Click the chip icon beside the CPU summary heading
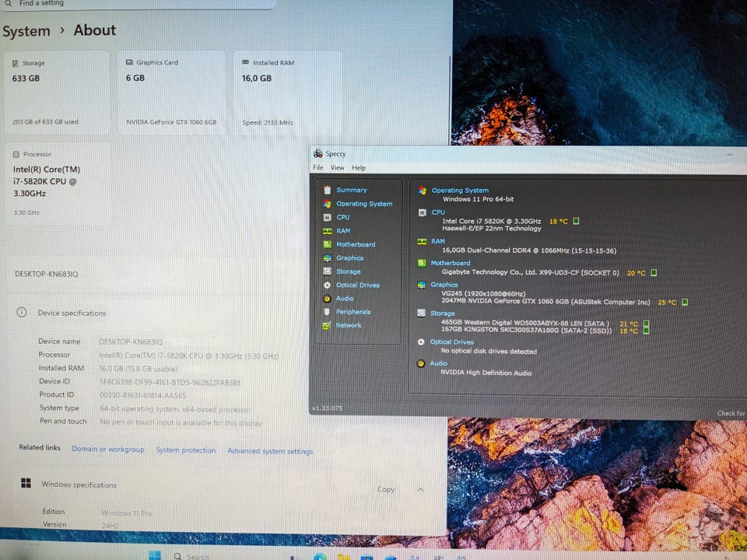This screenshot has width=747, height=560. (422, 212)
